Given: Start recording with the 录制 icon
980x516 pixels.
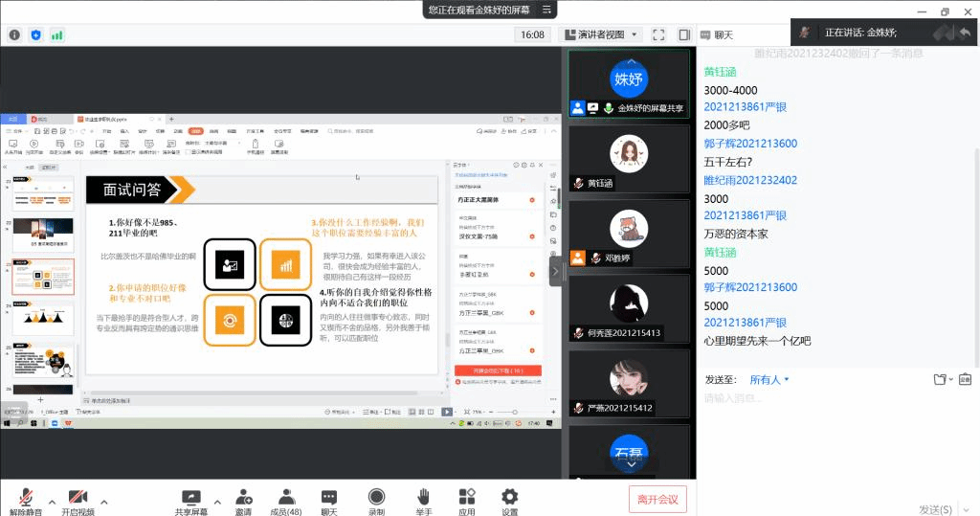Looking at the screenshot, I should click(376, 497).
